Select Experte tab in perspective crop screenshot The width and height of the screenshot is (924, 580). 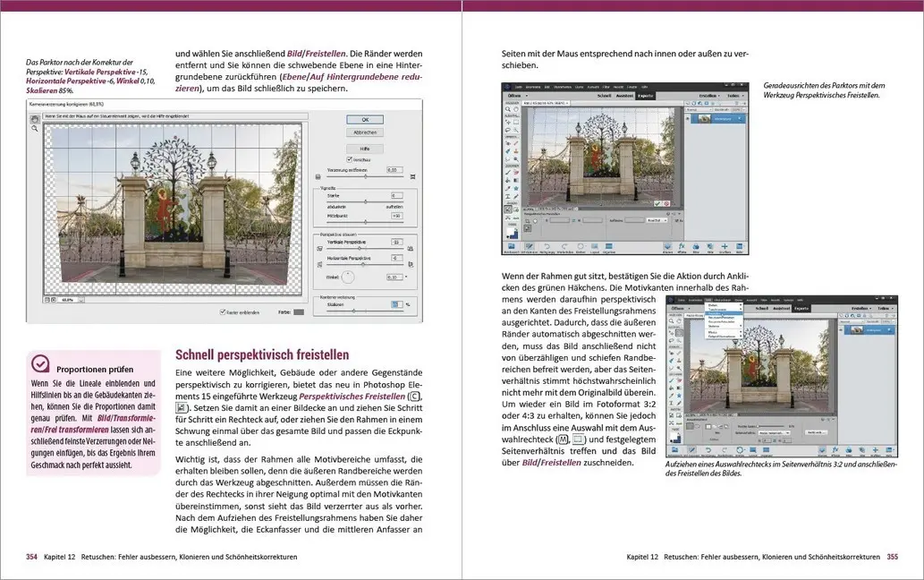[x=645, y=96]
